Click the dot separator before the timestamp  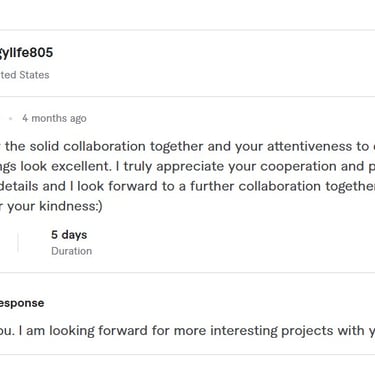(11, 118)
